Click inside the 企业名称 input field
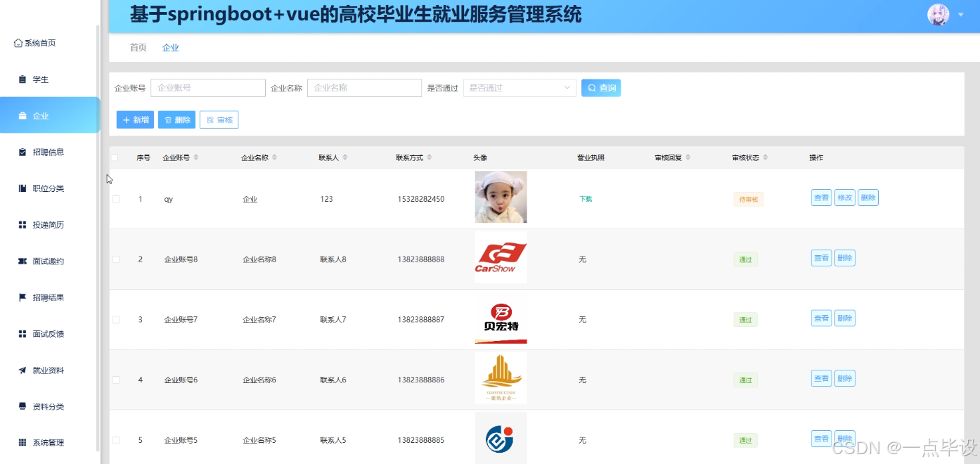The height and width of the screenshot is (464, 980). tap(364, 87)
